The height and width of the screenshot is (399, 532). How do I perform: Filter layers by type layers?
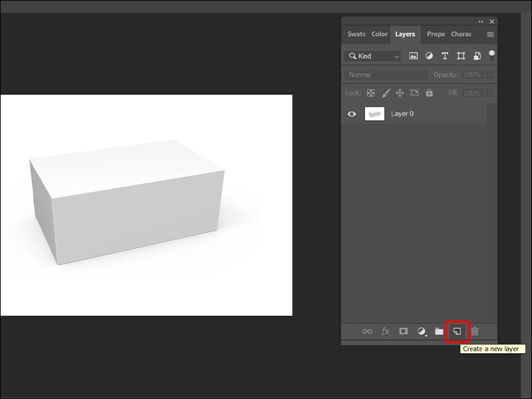click(445, 56)
